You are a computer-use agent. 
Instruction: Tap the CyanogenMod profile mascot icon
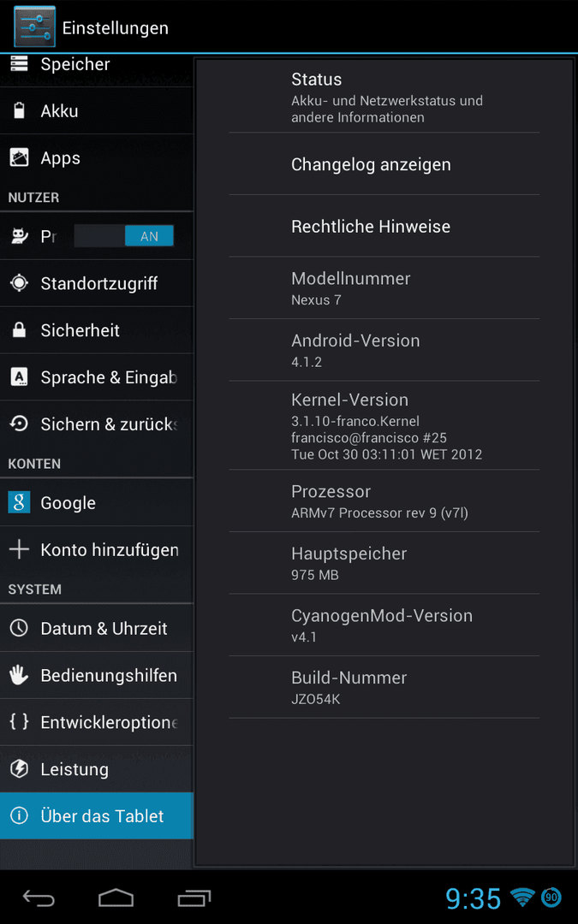coord(19,236)
